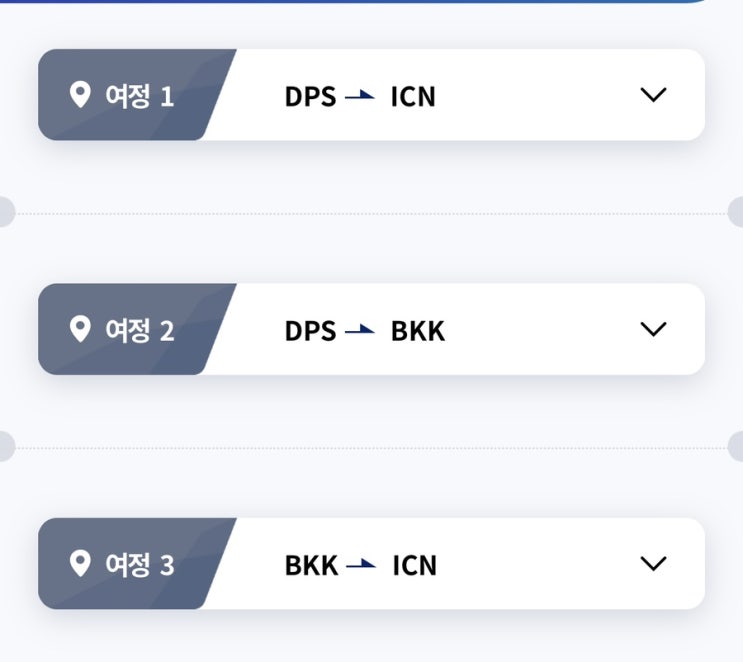Click ICN arrival code in 여정 1
Image resolution: width=743 pixels, height=662 pixels.
(413, 97)
